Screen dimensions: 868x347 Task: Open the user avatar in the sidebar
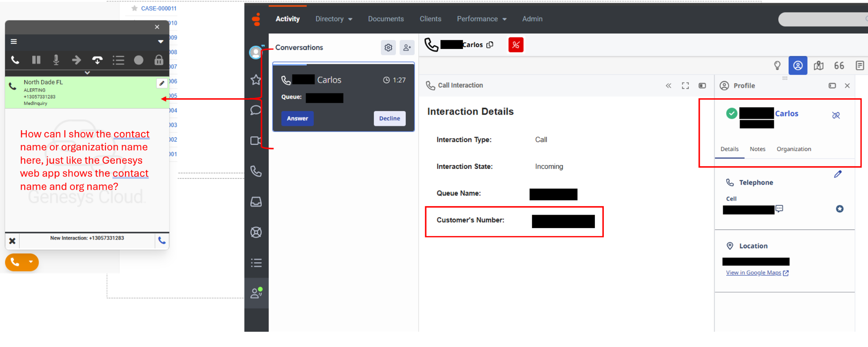pos(256,52)
